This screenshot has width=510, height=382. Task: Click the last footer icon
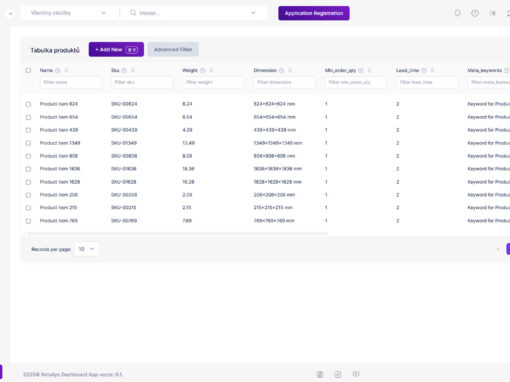356,374
